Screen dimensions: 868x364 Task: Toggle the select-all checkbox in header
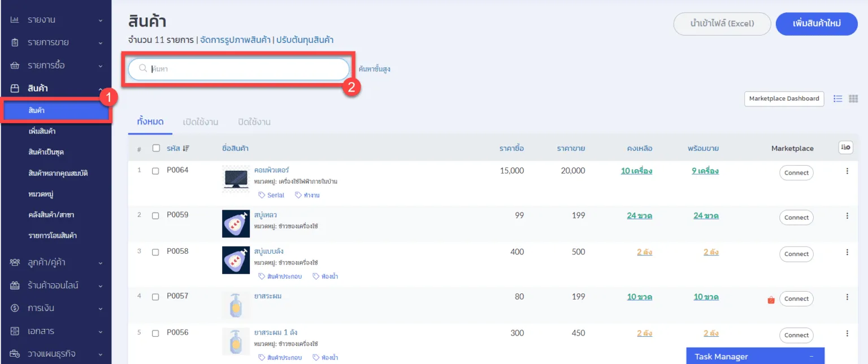(x=156, y=148)
